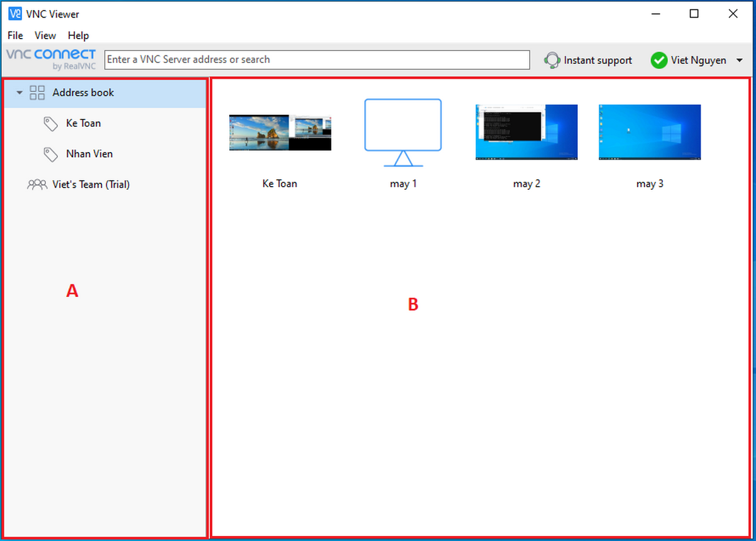Open the Viet Nguyen account dropdown arrow
The image size is (756, 541).
click(739, 61)
